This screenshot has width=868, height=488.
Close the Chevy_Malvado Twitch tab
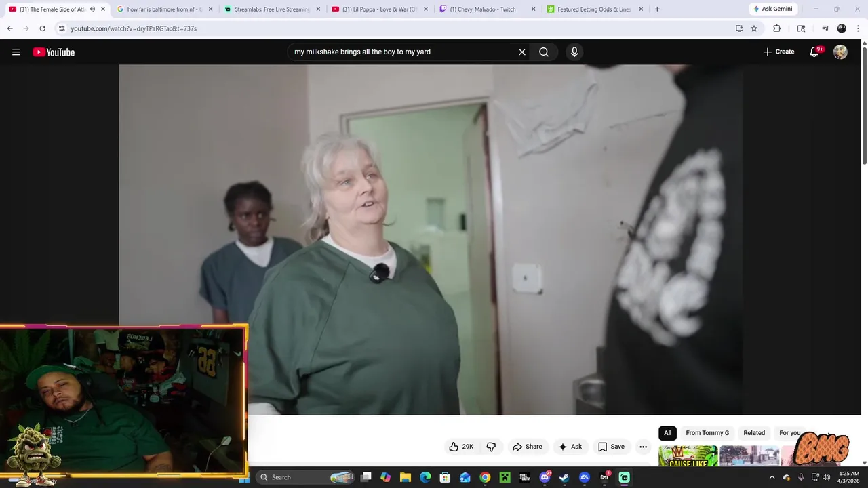coord(533,9)
